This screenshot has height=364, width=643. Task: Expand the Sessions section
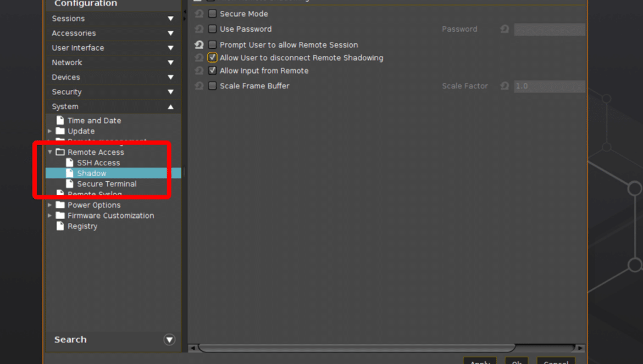[170, 19]
